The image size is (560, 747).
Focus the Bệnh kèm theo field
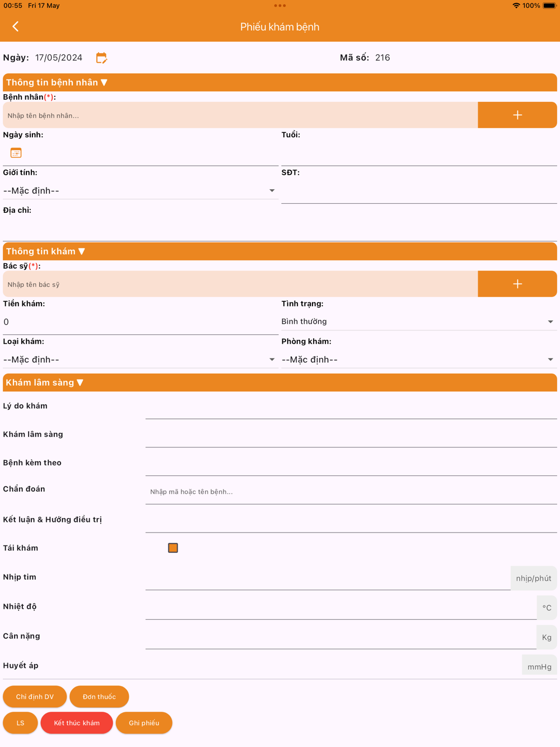(x=351, y=464)
